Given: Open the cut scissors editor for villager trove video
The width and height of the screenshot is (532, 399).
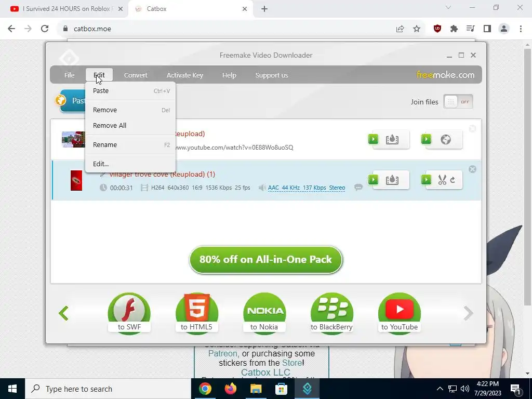Looking at the screenshot, I should [442, 180].
